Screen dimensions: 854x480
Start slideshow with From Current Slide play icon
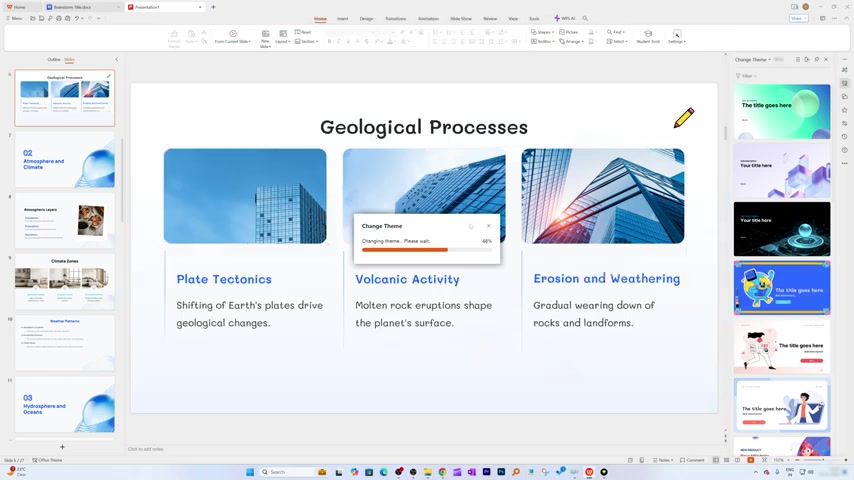(233, 33)
